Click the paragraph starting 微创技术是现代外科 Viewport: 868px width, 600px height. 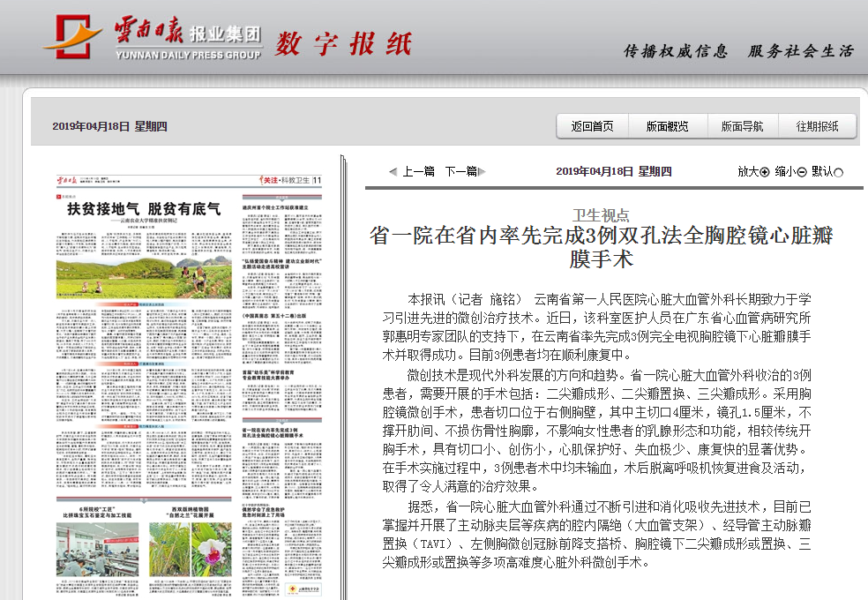point(596,431)
